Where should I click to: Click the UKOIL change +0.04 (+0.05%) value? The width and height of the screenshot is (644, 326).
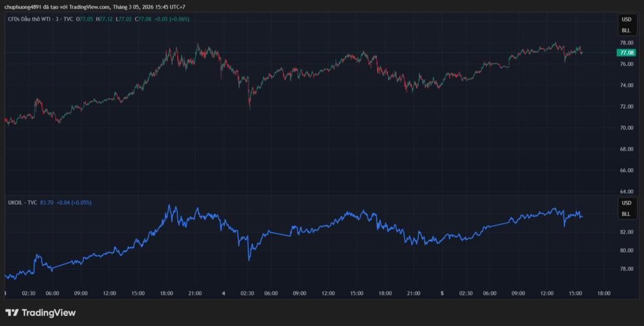click(74, 203)
